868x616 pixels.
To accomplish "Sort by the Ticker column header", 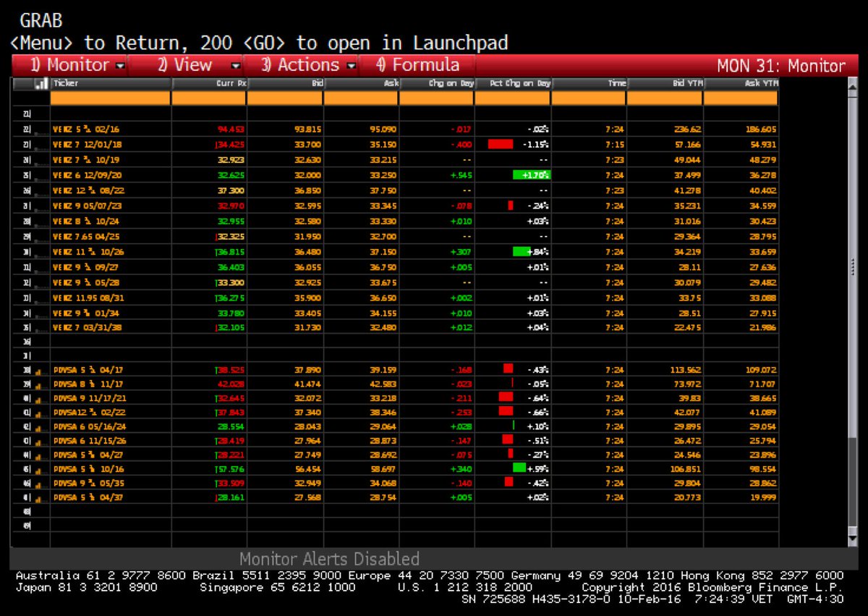I will [111, 84].
